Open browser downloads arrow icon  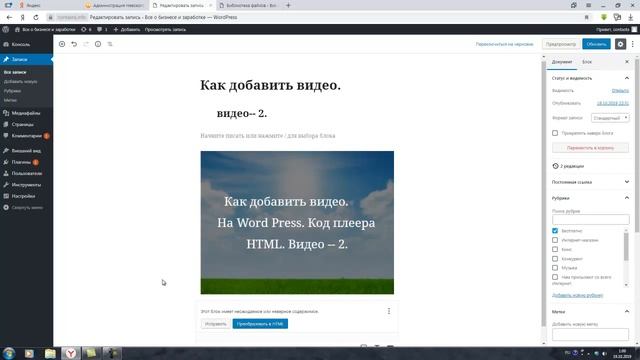(631, 17)
